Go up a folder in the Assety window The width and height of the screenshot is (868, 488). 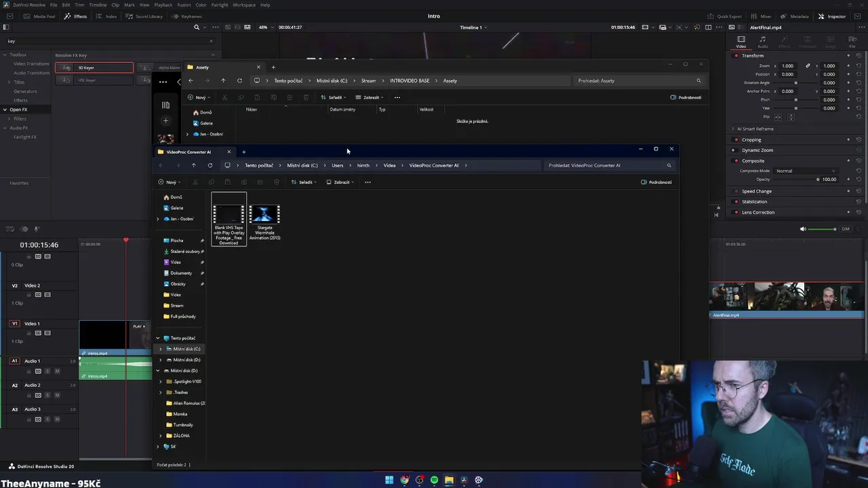[x=223, y=81]
